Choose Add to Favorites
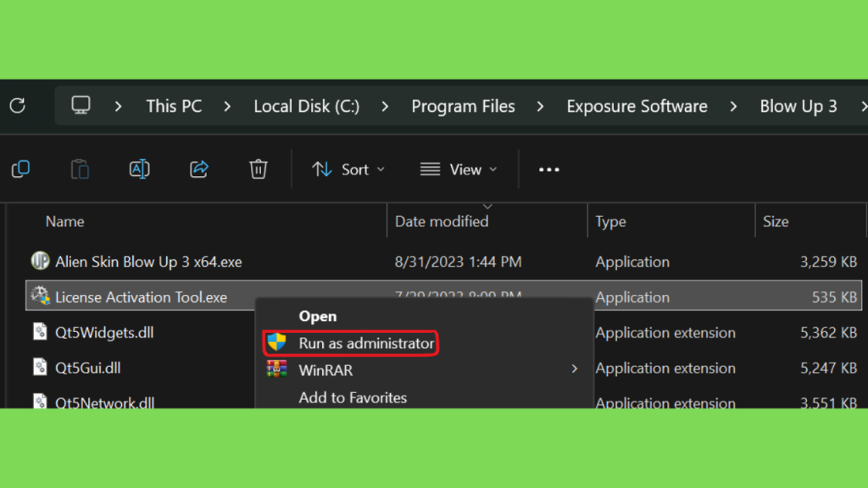 tap(353, 397)
